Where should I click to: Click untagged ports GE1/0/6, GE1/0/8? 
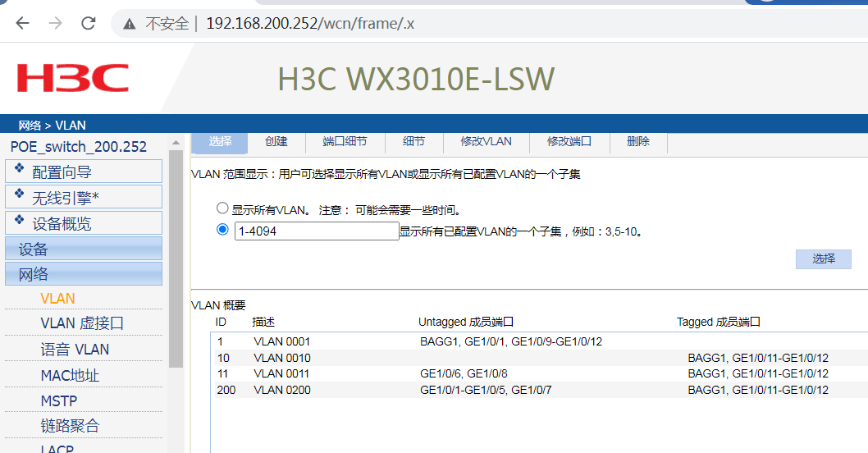(x=464, y=374)
